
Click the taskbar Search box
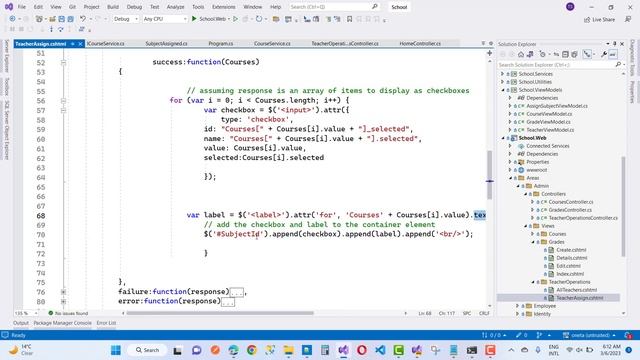(x=147, y=350)
